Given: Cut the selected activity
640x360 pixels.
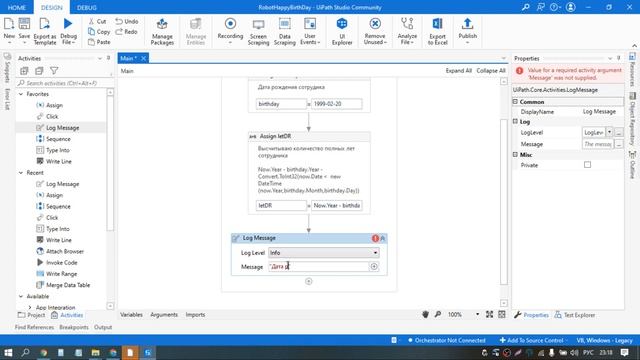Looking at the screenshot, I should click(x=98, y=21).
